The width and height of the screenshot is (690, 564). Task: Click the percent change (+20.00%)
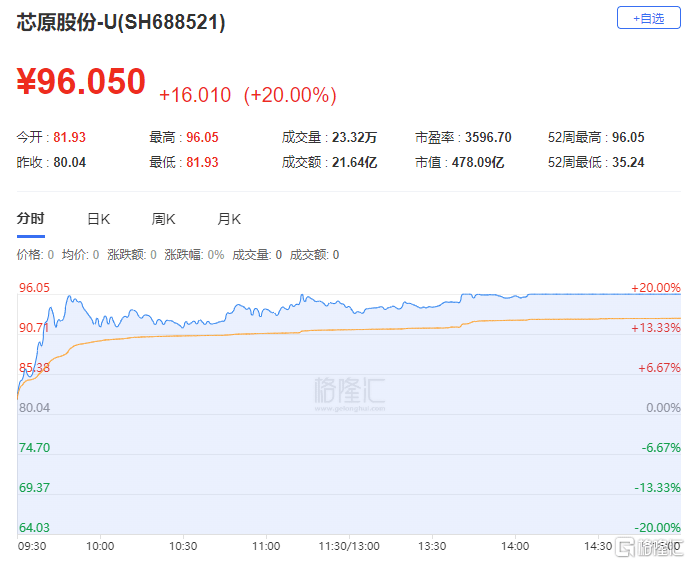click(290, 95)
